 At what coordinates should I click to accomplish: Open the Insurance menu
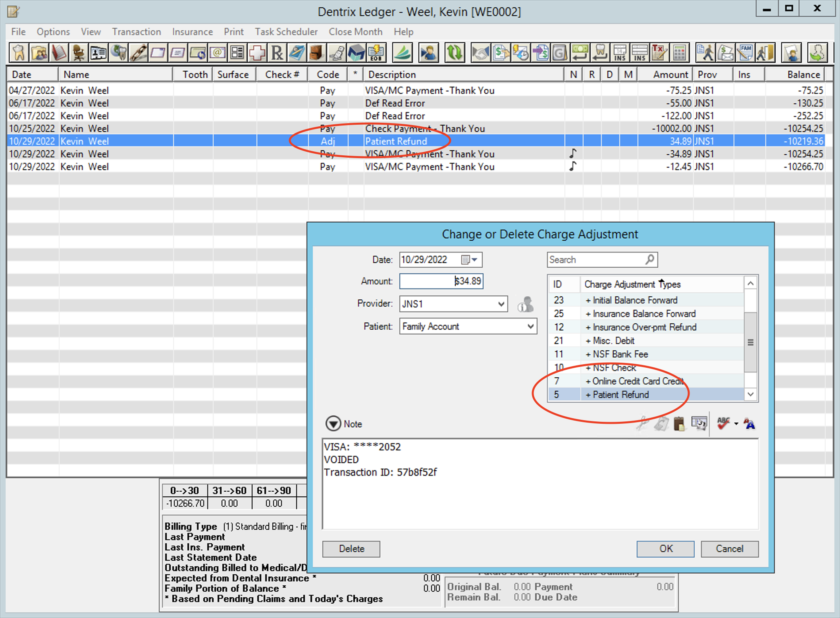tap(192, 32)
